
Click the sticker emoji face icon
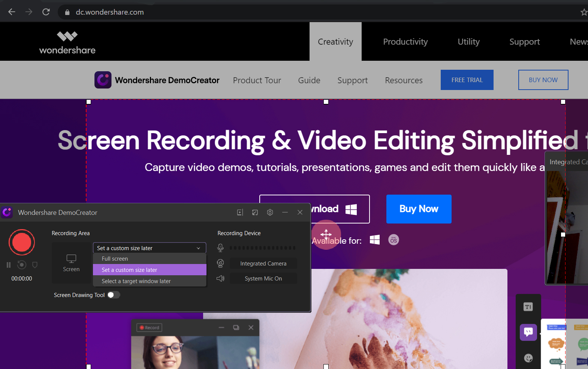[528, 358]
